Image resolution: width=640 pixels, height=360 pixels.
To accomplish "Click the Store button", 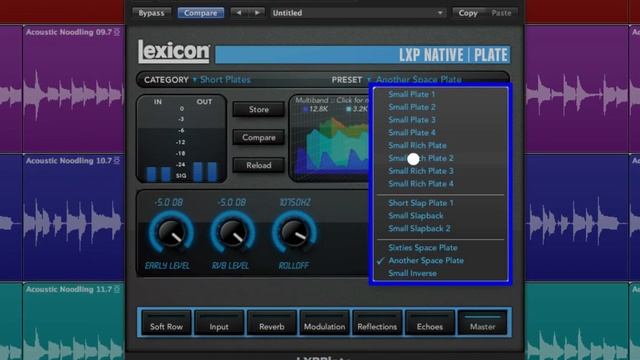I will pos(259,109).
